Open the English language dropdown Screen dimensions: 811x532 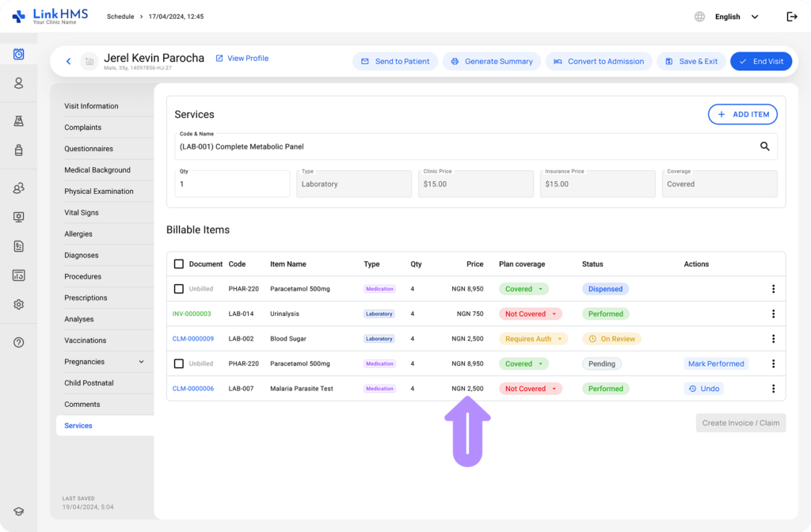pos(737,17)
